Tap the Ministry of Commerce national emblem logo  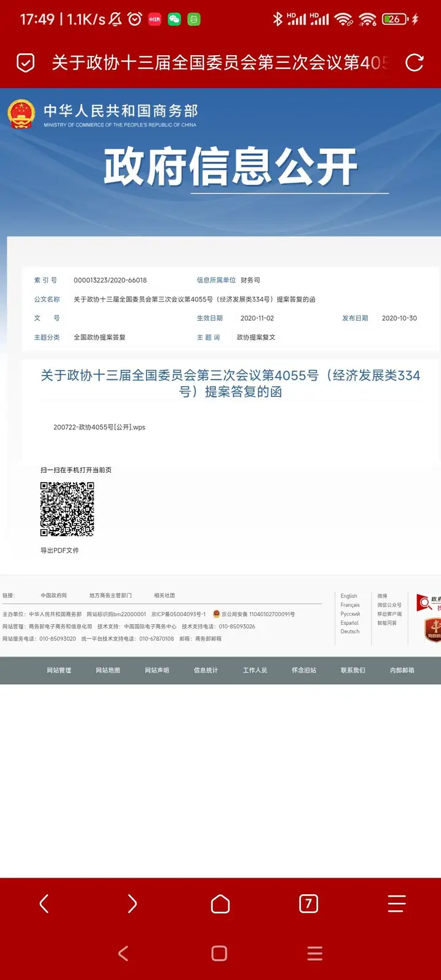click(x=21, y=115)
